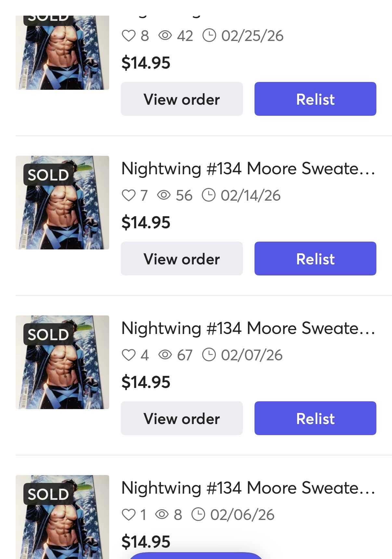Click heart icon on 02/14/26 listing
Viewport: 392px width, 559px height.
coord(128,195)
